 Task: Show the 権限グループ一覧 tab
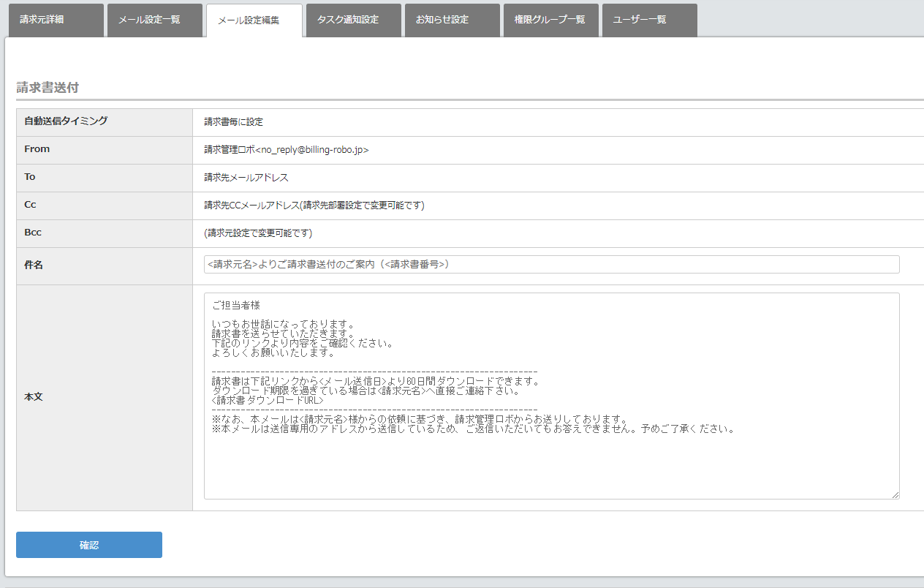pos(550,20)
